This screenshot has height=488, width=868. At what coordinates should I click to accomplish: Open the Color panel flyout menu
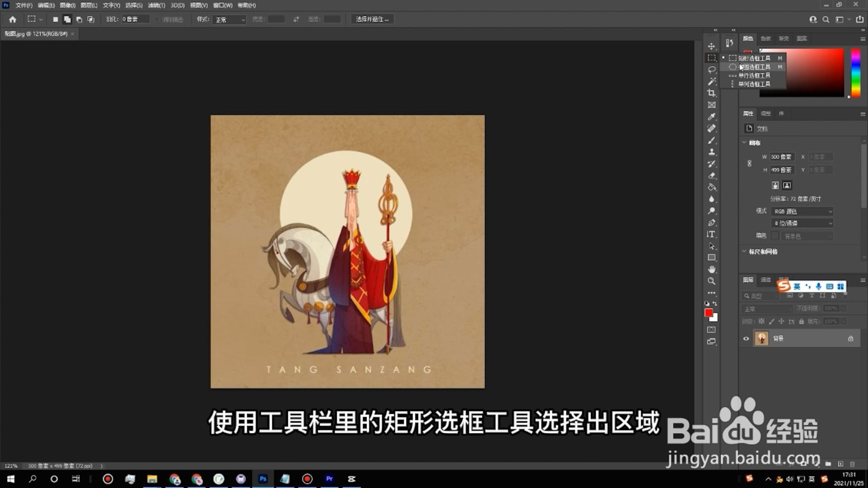(863, 39)
